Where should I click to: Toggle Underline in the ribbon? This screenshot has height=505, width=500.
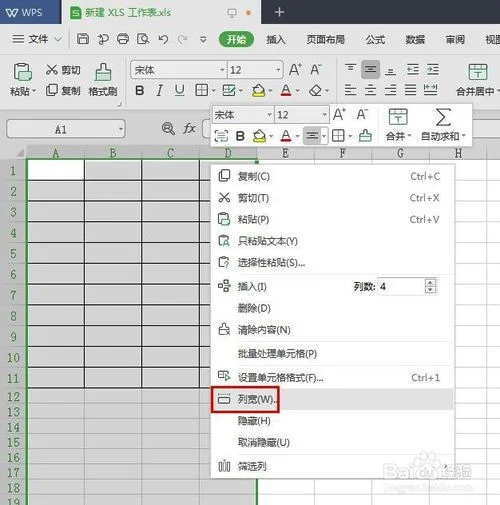pyautogui.click(x=179, y=90)
